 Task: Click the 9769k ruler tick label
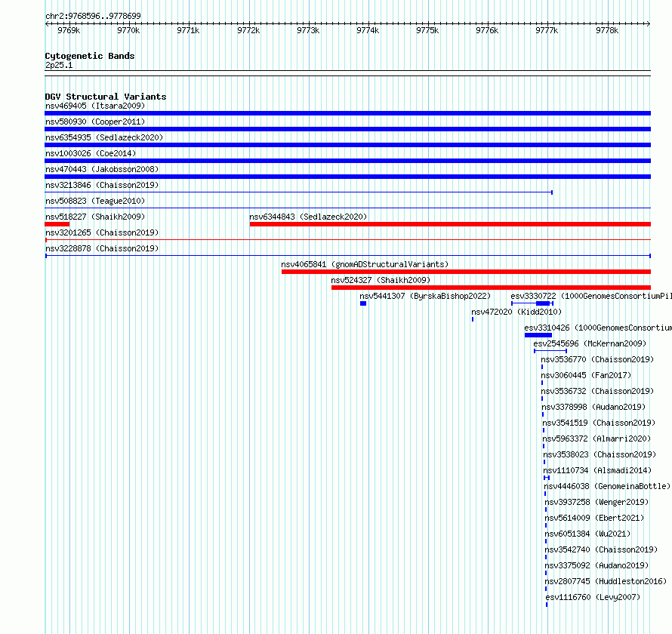tap(69, 30)
